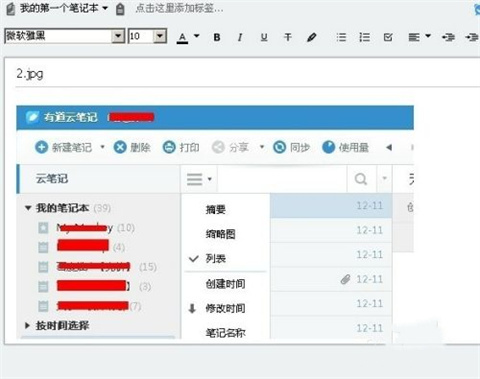Open the alignment dropdown arrow
This screenshot has height=379, width=480.
tap(428, 36)
